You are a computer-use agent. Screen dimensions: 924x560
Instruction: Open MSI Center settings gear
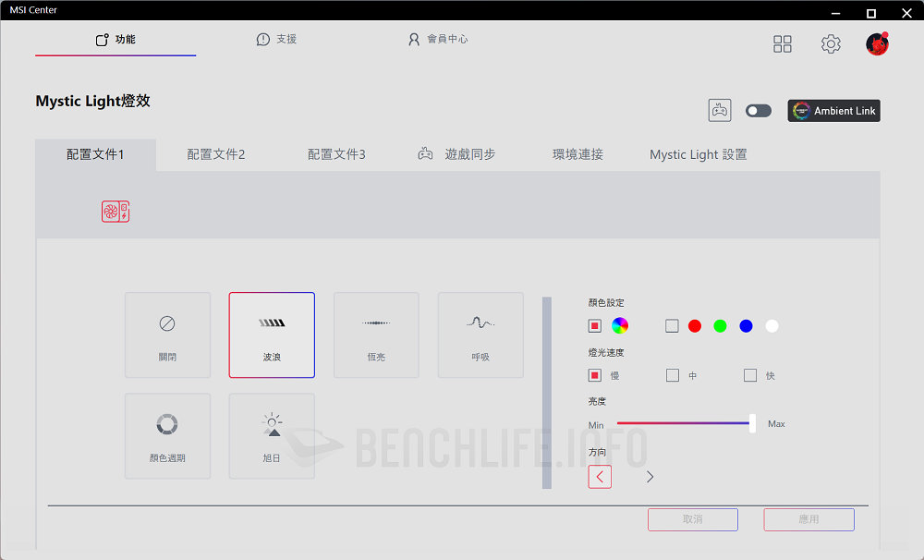pyautogui.click(x=831, y=43)
